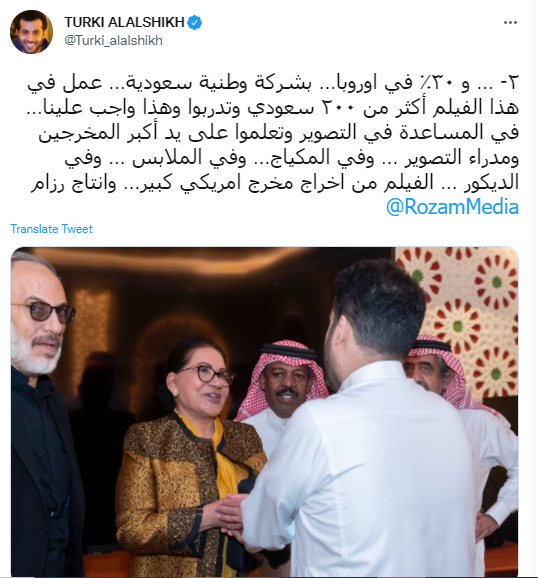Open the tweet's three-dot More menu
This screenshot has height=578, width=538.
[x=510, y=23]
